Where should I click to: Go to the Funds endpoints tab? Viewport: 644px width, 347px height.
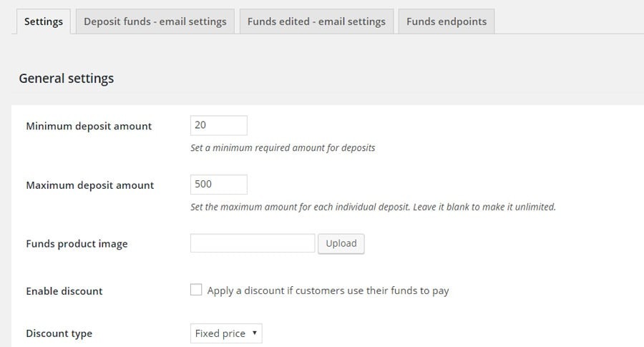[447, 21]
